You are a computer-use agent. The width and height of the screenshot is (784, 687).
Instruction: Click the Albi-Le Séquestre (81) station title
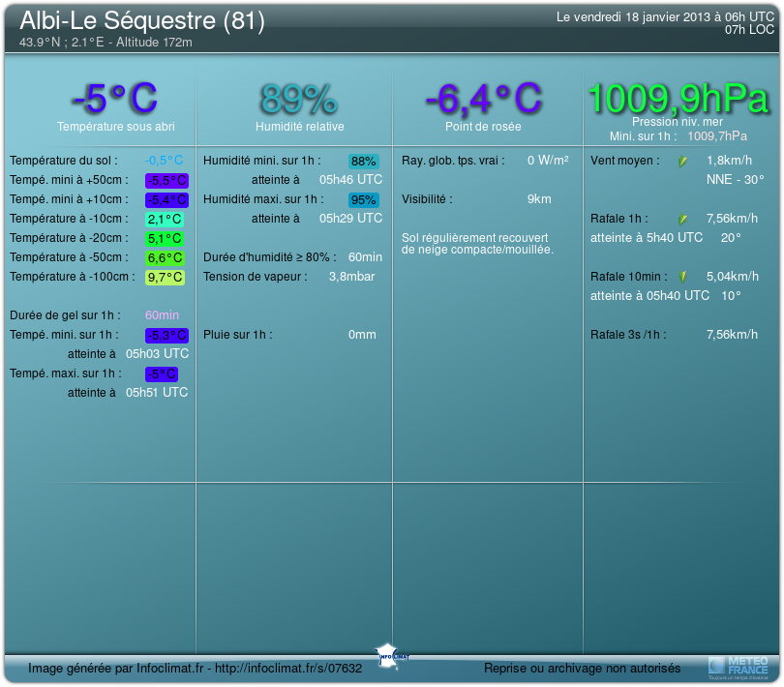tap(142, 21)
